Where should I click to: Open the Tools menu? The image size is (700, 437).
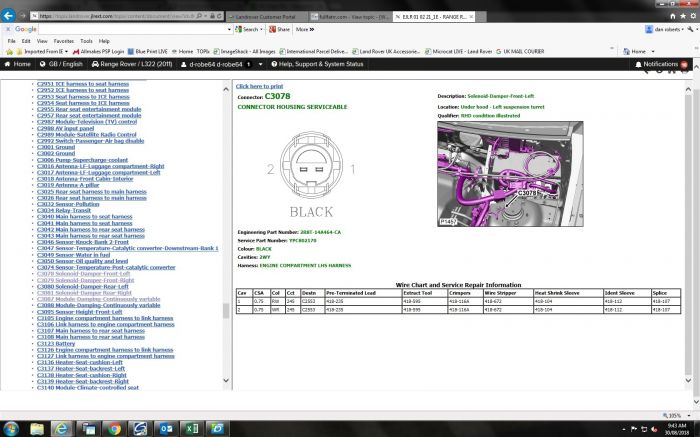coord(87,41)
